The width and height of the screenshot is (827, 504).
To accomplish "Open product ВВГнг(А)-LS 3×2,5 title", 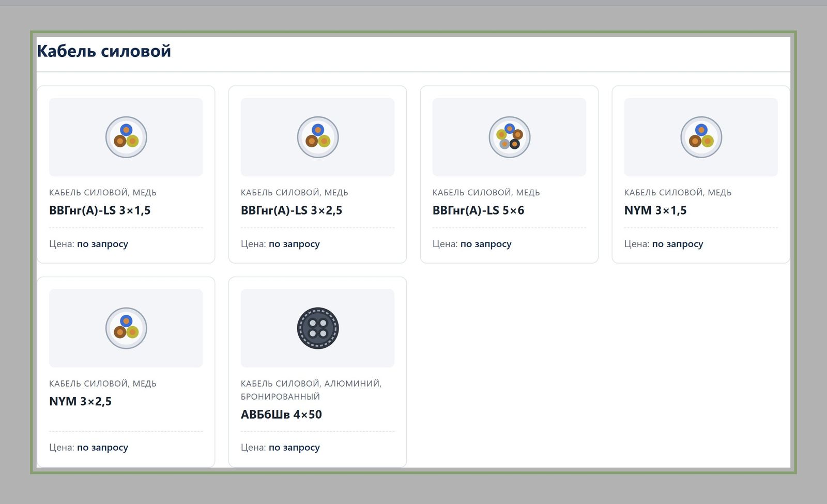I will (x=292, y=210).
